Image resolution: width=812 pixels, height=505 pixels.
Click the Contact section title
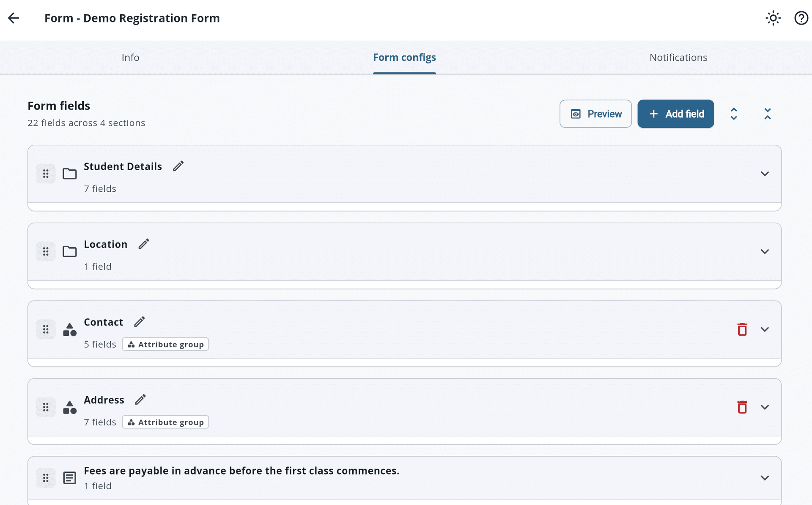pos(103,322)
